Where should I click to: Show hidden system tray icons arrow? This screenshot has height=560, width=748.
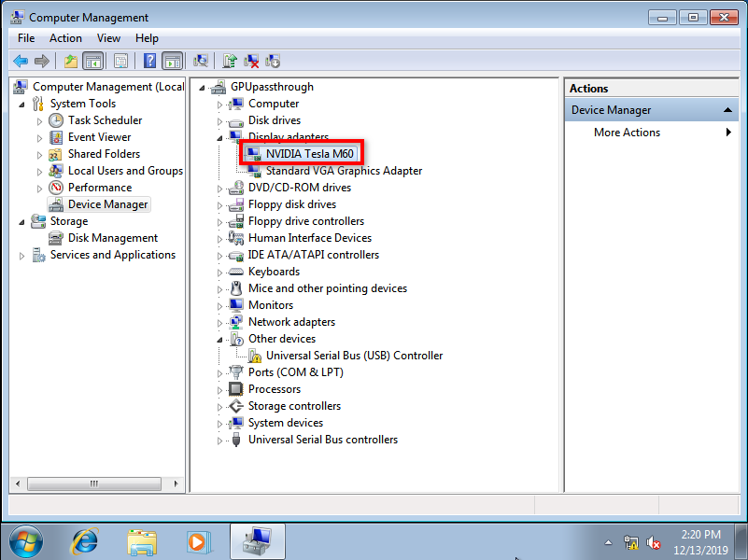(608, 542)
